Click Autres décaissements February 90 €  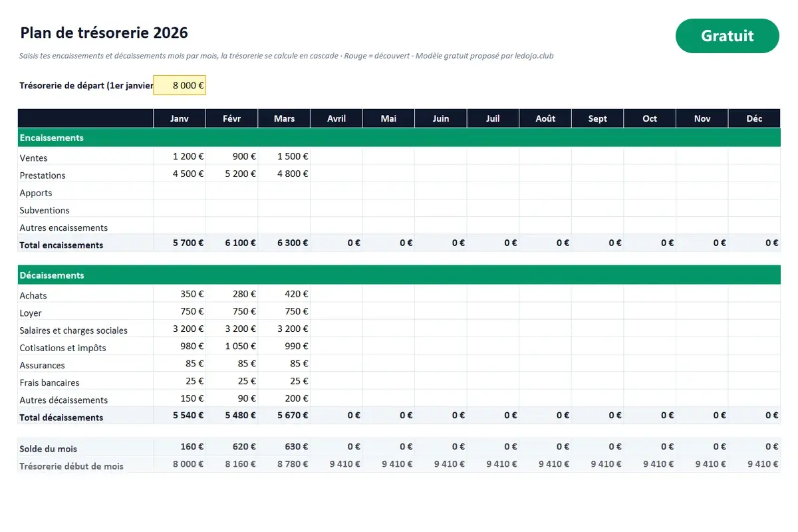231,398
